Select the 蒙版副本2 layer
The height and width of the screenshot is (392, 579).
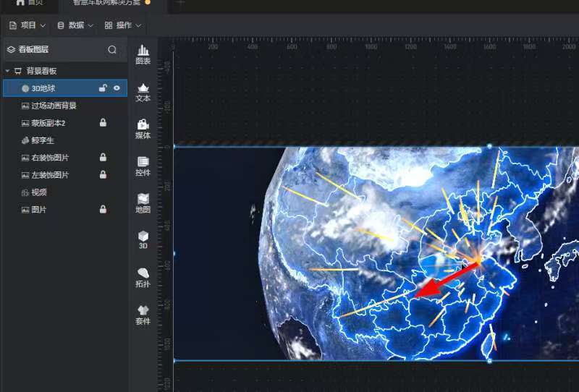(65, 123)
